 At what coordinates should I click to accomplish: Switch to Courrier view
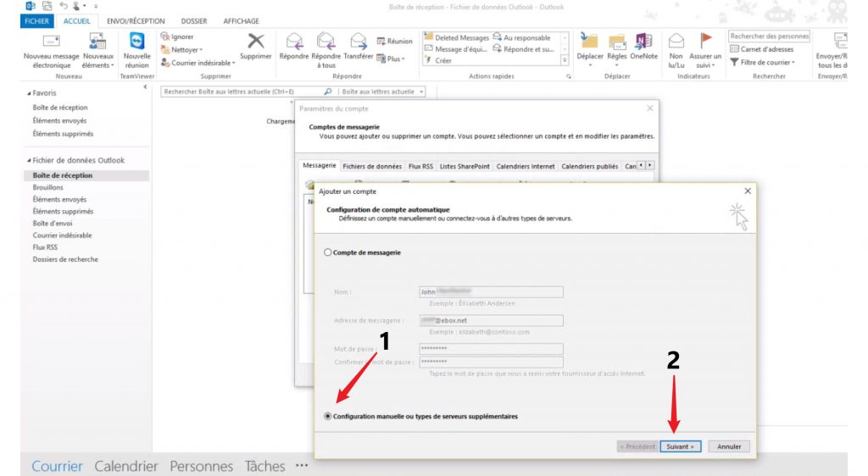click(57, 466)
